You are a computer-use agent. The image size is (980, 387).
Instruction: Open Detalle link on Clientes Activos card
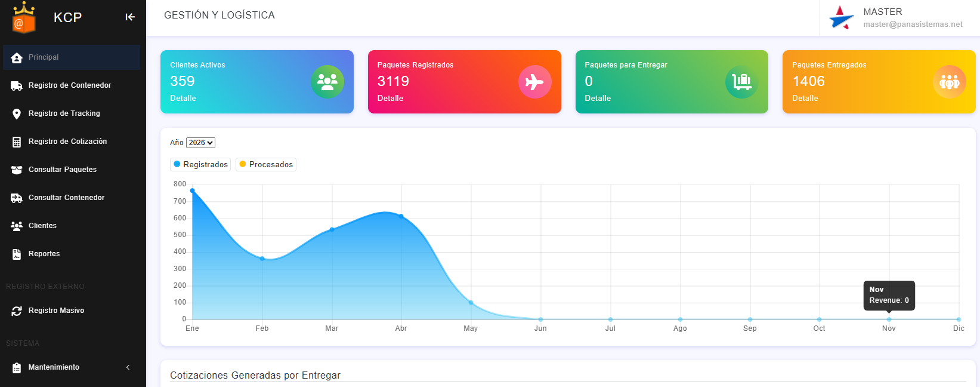pyautogui.click(x=183, y=99)
